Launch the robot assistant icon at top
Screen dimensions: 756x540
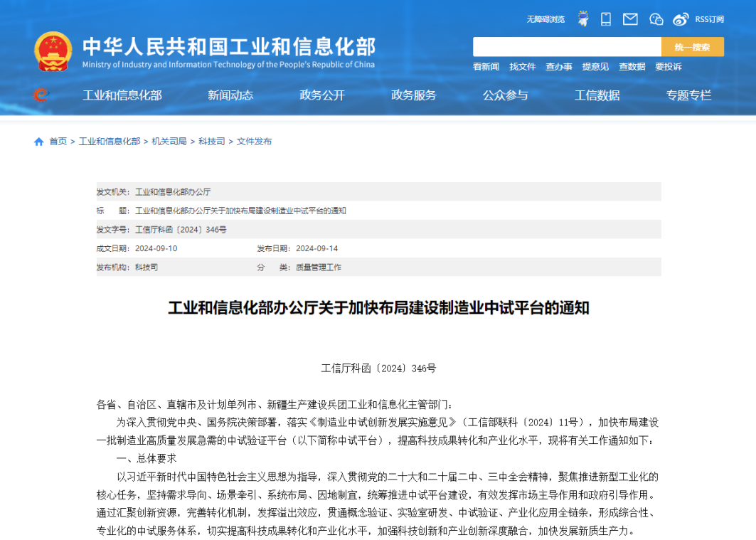pyautogui.click(x=582, y=18)
